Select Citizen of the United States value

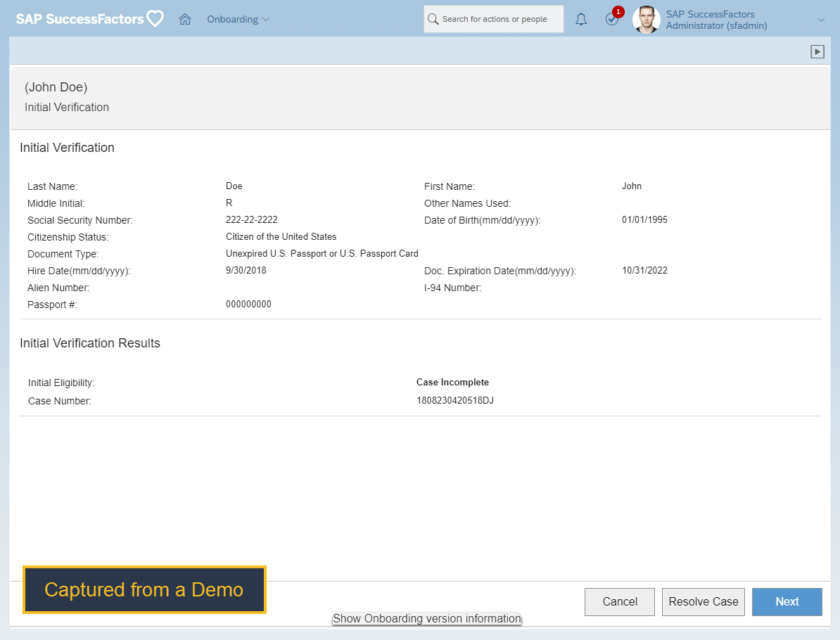pyautogui.click(x=281, y=237)
